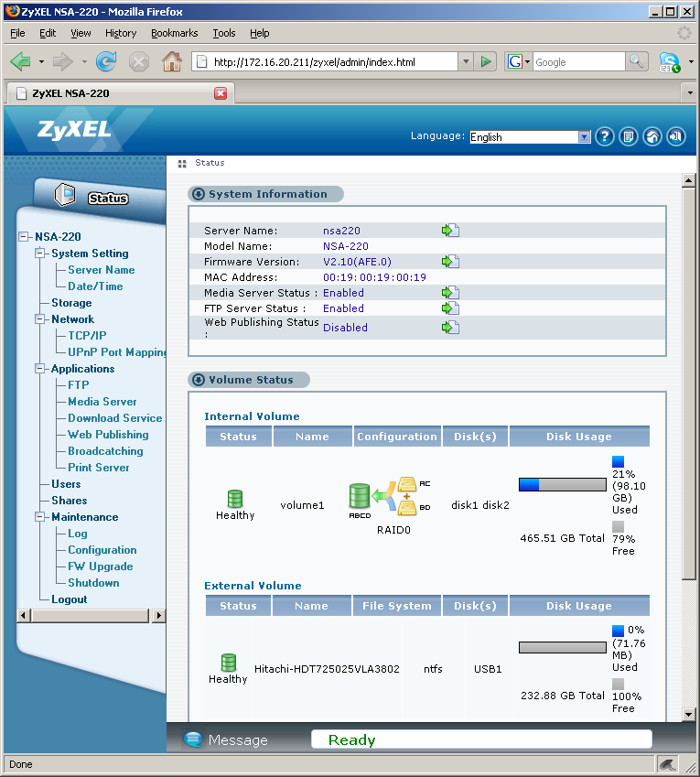Click the Home icon in the ZyXEL header
The height and width of the screenshot is (777, 700).
click(x=652, y=136)
